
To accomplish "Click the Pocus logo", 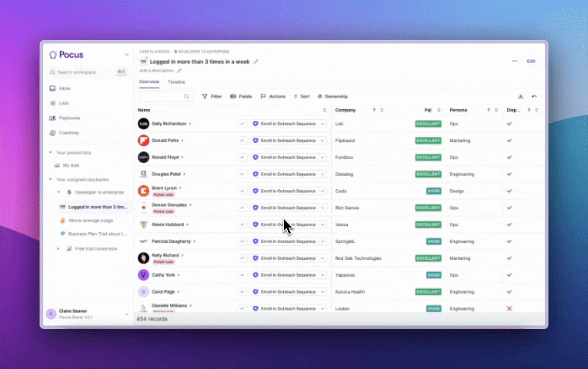I will pyautogui.click(x=66, y=55).
